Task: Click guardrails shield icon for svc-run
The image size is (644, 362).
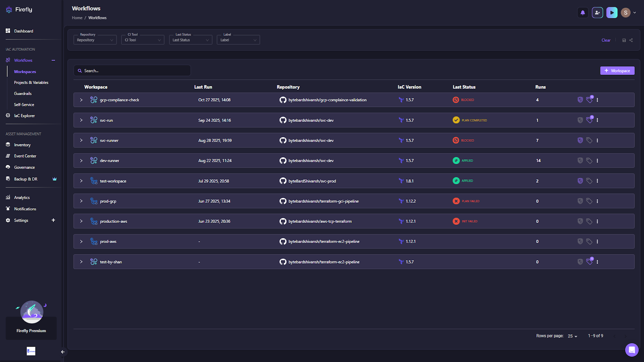Action: 580,120
